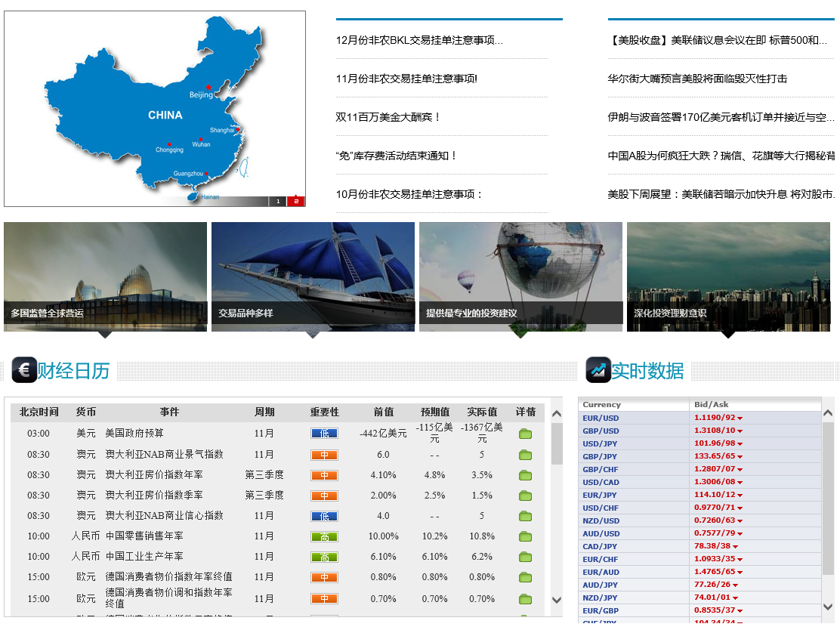Click the down arrow beside GBP/USD quote
This screenshot has width=840, height=630.
click(x=740, y=431)
